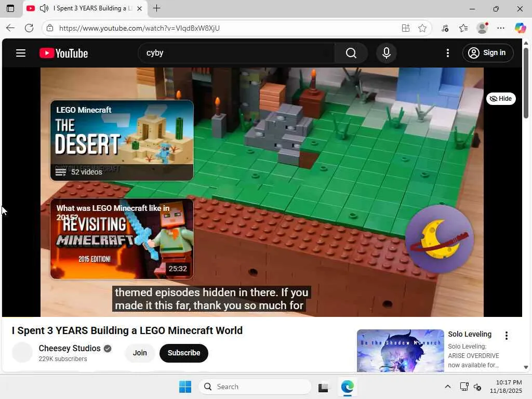Viewport: 532px width, 399px height.
Task: Add this page to favorites star
Action: pos(422,28)
